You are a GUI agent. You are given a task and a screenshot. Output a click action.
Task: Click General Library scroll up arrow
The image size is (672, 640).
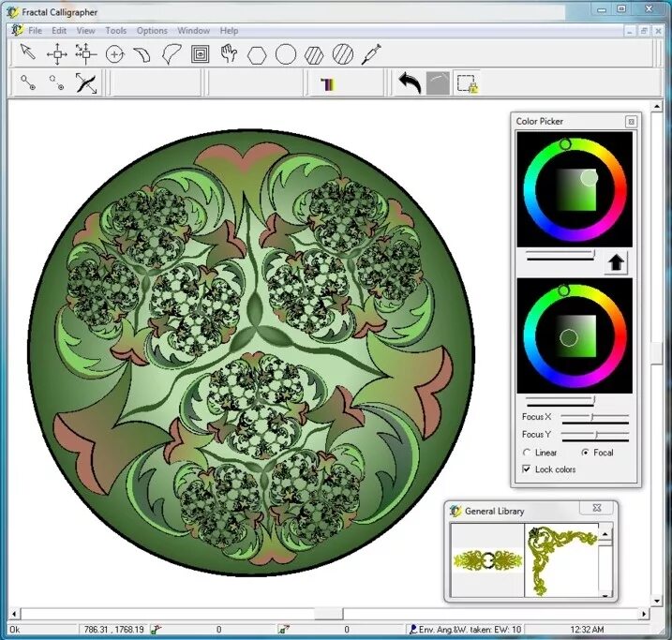click(605, 534)
